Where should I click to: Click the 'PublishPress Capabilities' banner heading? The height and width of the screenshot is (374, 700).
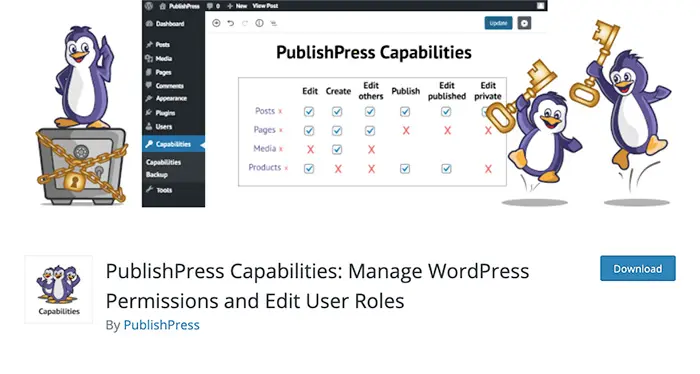(x=374, y=53)
